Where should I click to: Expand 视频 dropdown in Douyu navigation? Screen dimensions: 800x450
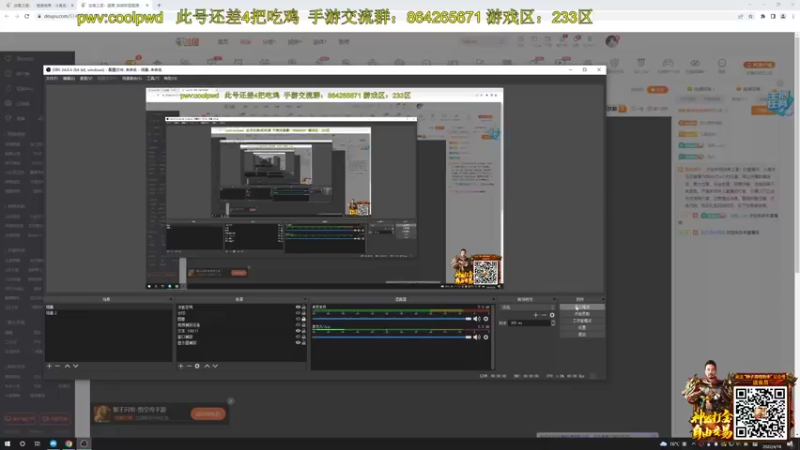(x=294, y=42)
